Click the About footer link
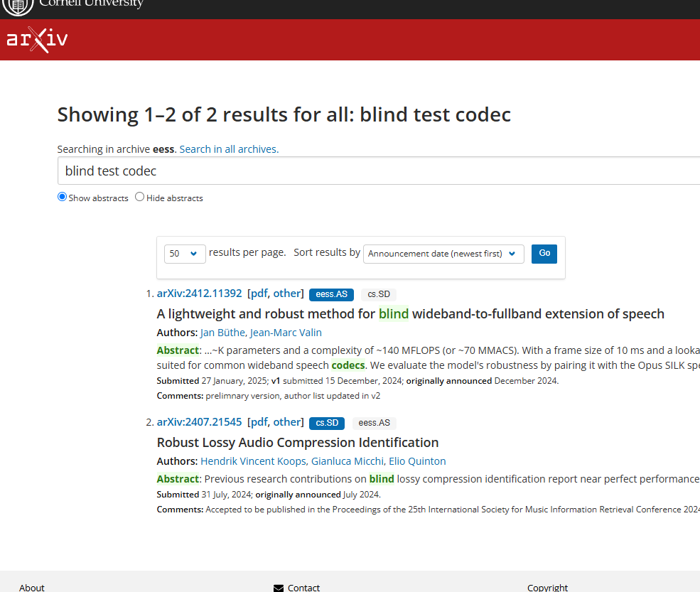700x592 pixels. [32, 588]
